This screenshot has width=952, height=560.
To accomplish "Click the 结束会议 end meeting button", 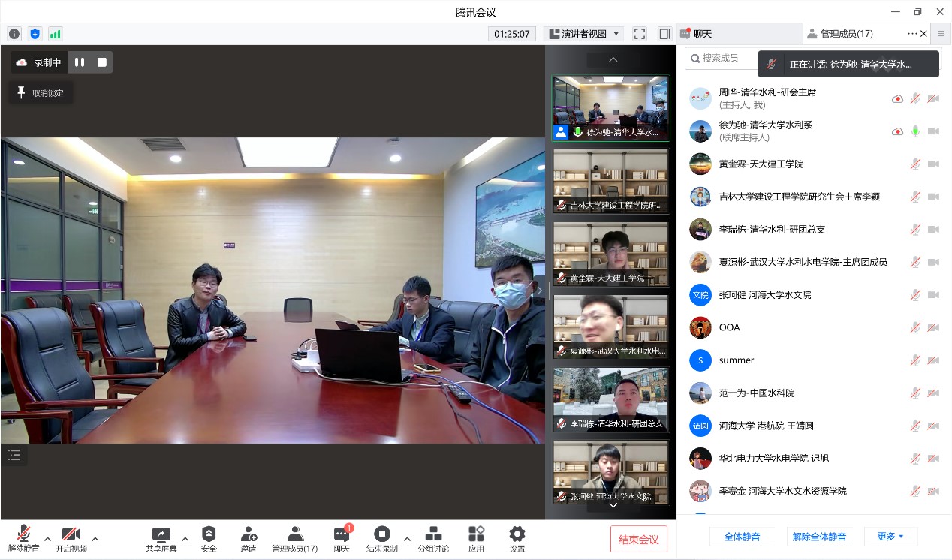I will (x=638, y=539).
